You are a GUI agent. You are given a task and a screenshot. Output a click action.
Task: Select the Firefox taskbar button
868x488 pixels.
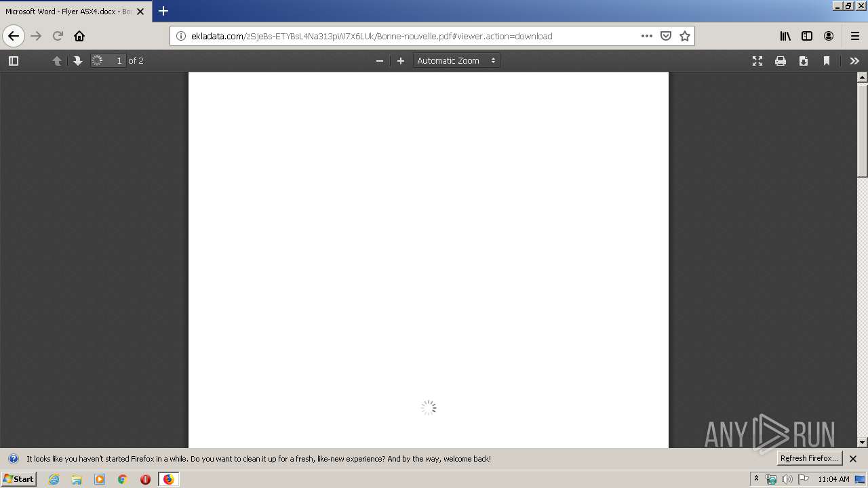(168, 479)
